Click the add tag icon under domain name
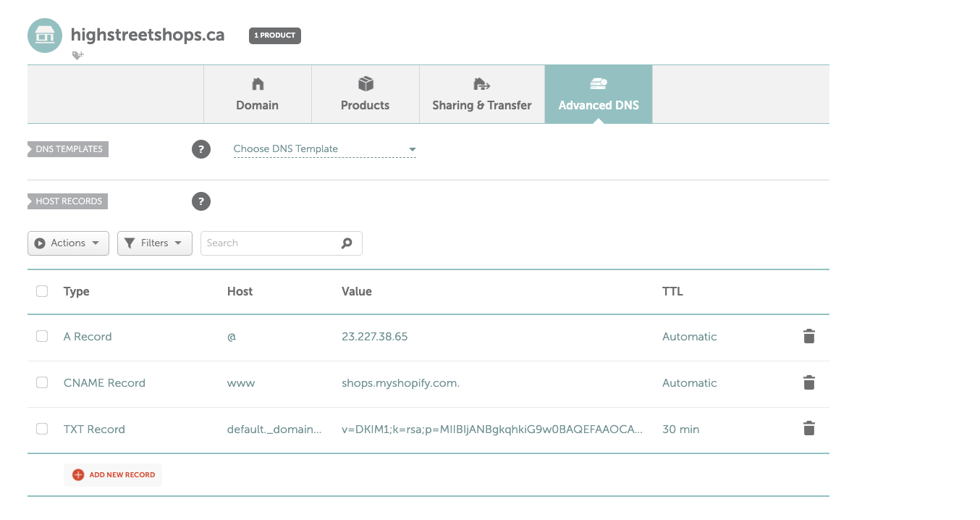Image resolution: width=980 pixels, height=520 pixels. click(78, 55)
